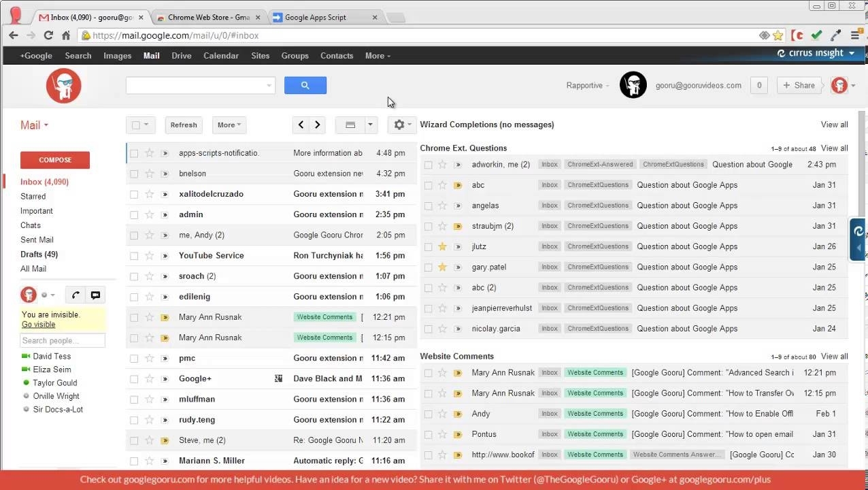Click the Go visible link
Viewport: 868px width, 490px height.
[38, 325]
